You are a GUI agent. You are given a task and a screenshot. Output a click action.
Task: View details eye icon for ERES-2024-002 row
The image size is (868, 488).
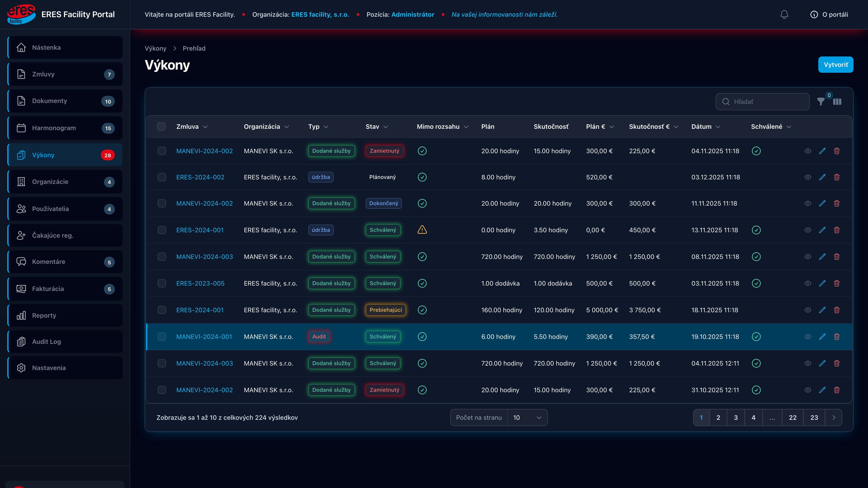pyautogui.click(x=808, y=177)
